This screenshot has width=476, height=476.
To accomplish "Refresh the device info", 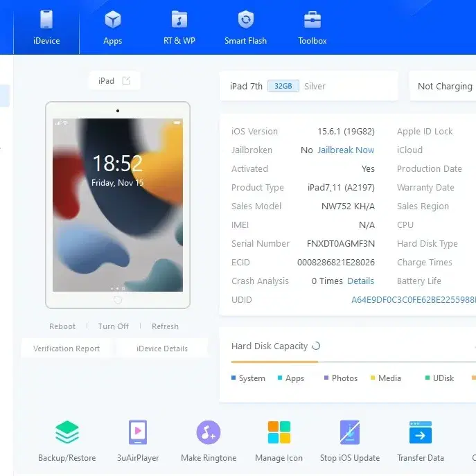I will [165, 326].
